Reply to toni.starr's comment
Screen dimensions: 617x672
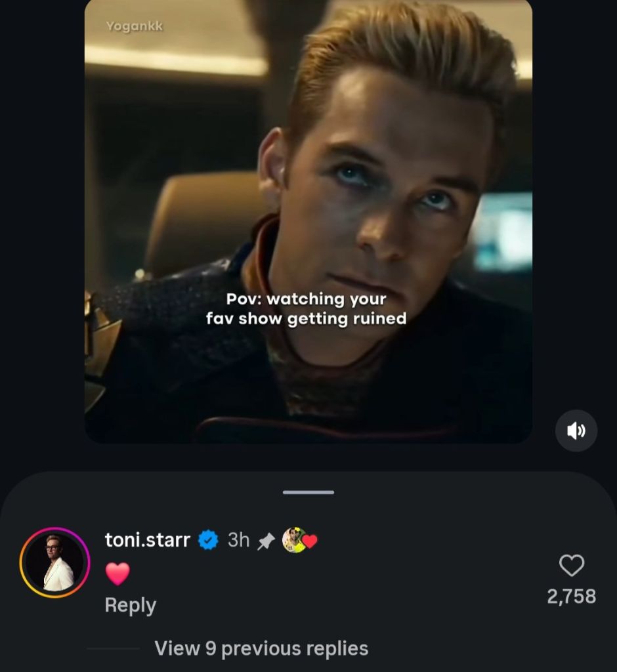coord(131,606)
